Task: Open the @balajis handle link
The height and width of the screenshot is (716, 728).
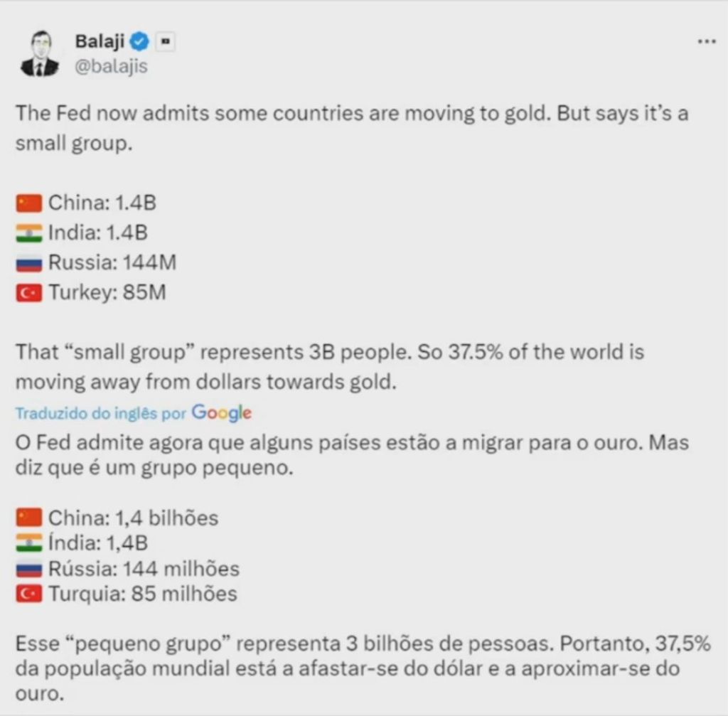Action: [x=112, y=66]
